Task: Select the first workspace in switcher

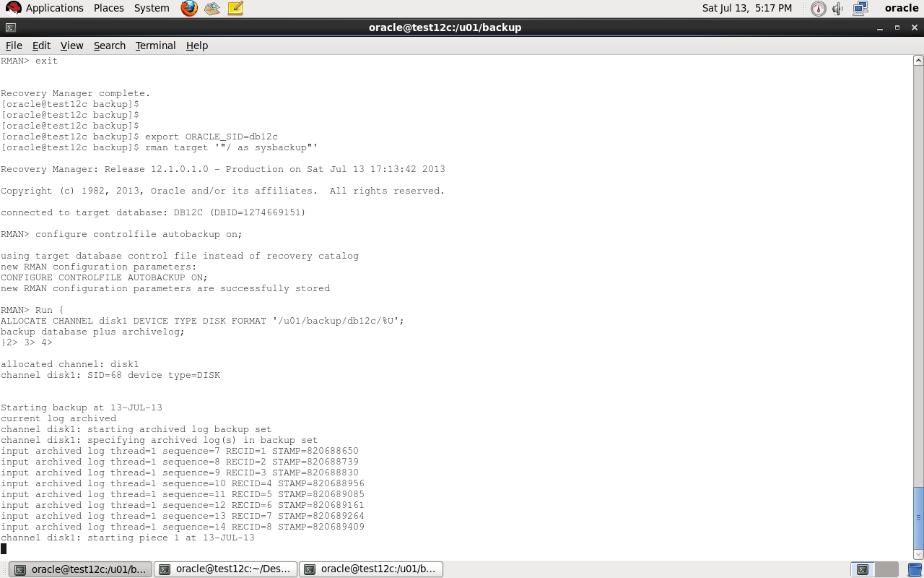Action: pyautogui.click(x=862, y=569)
